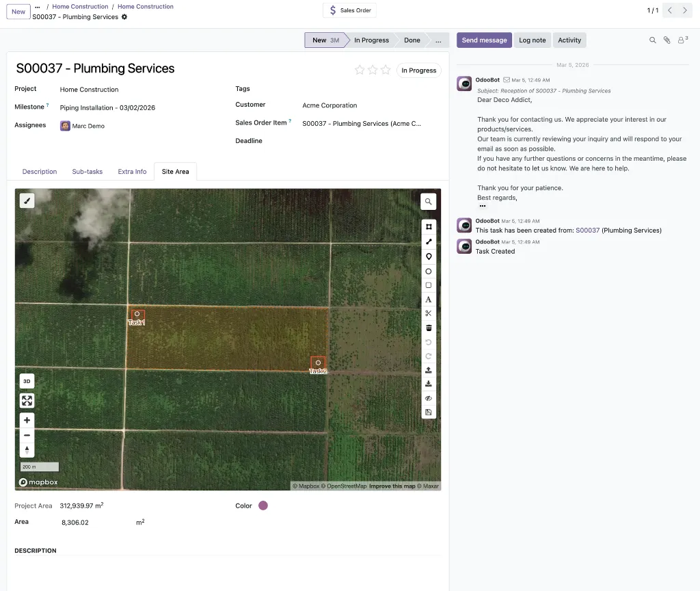Show followers with the person icon
The image size is (700, 591).
click(x=682, y=40)
